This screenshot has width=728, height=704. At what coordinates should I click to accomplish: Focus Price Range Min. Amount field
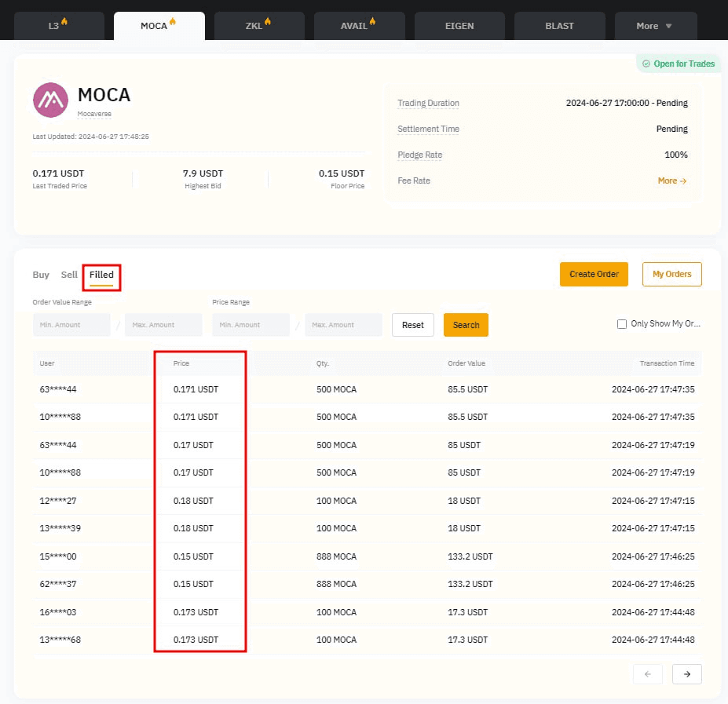coord(251,325)
